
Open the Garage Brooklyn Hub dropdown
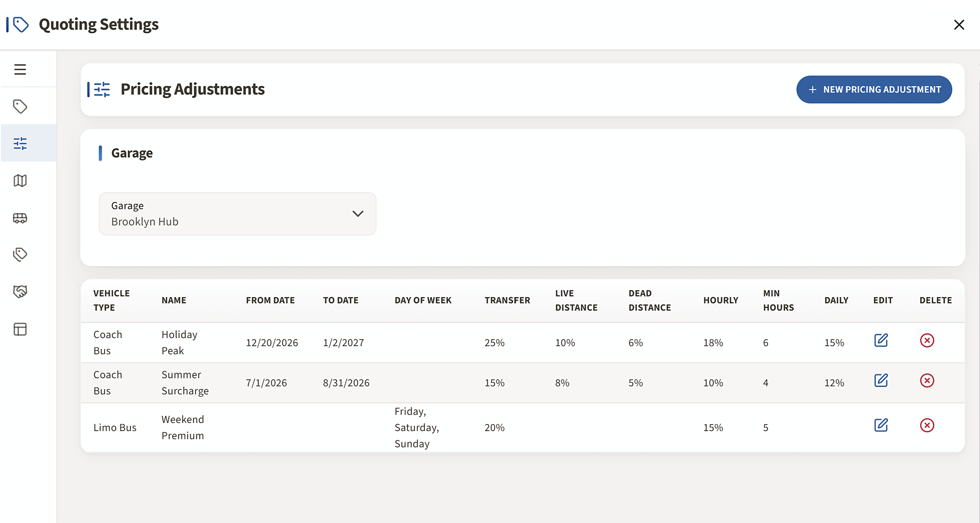[x=237, y=214]
